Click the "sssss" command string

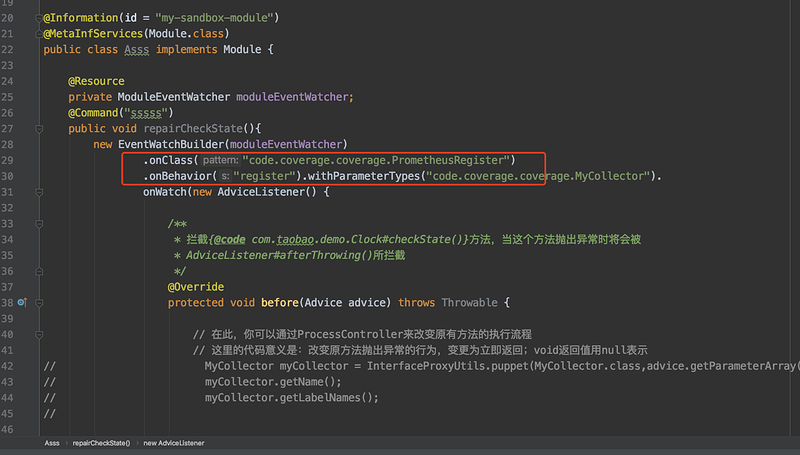(x=152, y=112)
